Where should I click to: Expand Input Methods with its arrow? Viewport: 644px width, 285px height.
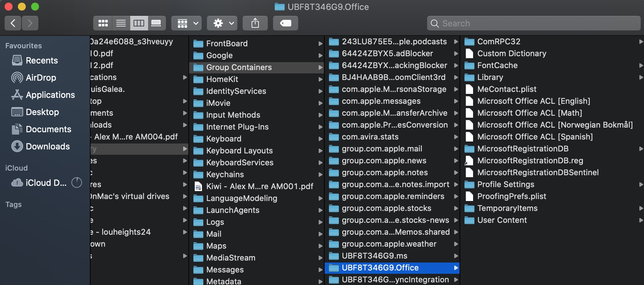pos(320,115)
